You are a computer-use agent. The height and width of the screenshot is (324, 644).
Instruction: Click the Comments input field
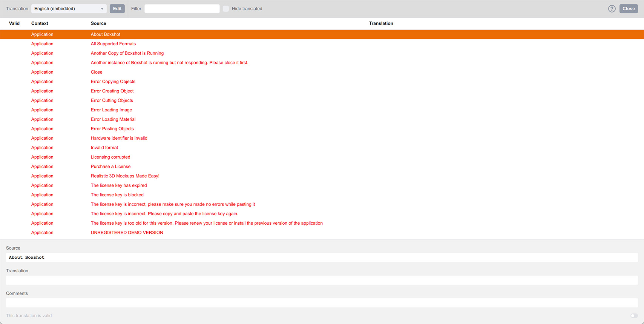tap(322, 303)
